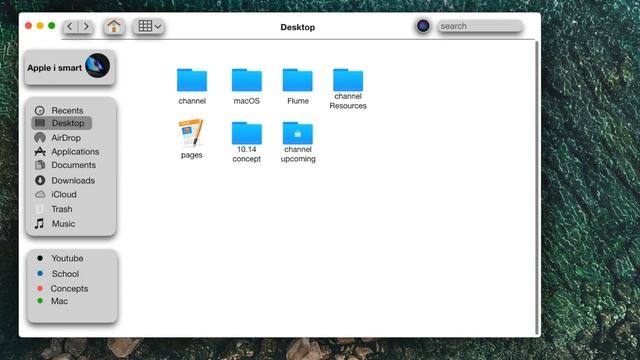Image resolution: width=640 pixels, height=360 pixels.
Task: Click the profile avatar picture
Action: tap(98, 65)
